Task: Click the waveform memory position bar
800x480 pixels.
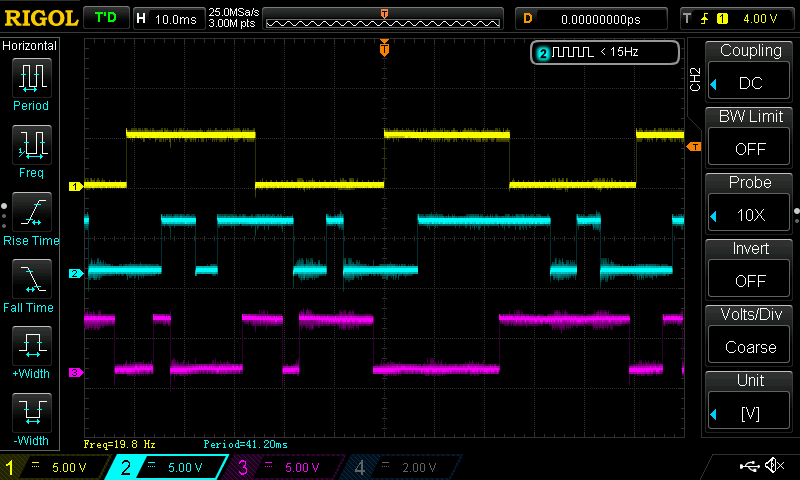Action: coord(383,19)
